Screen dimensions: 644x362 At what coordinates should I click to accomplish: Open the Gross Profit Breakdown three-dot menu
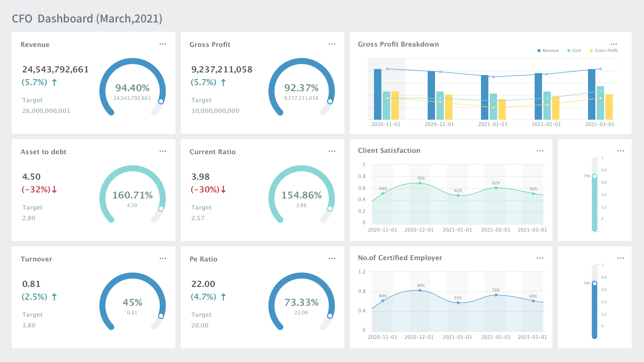pos(613,44)
